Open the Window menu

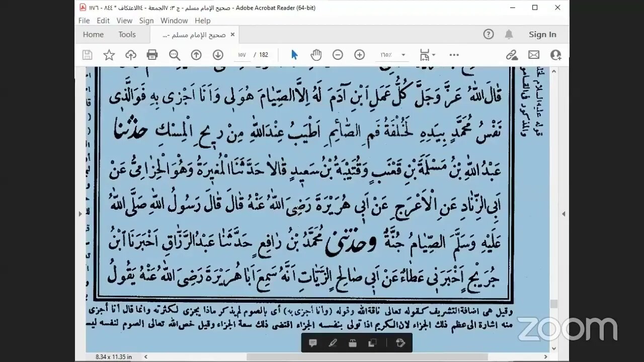point(174,21)
